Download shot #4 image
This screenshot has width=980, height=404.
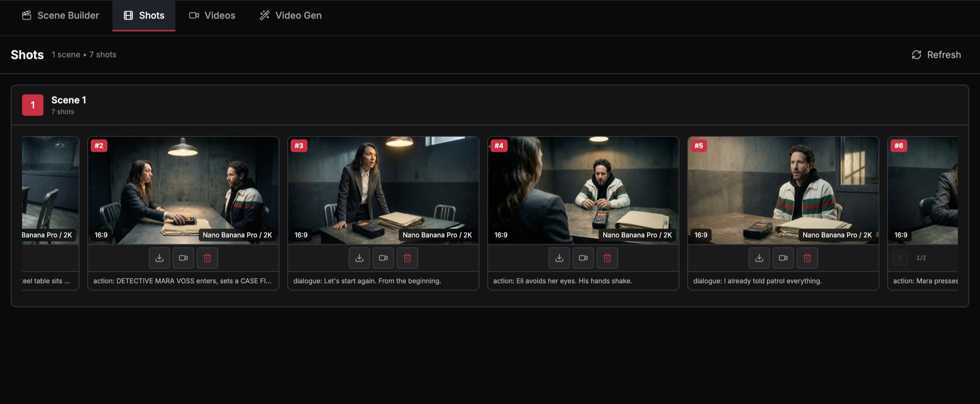559,258
